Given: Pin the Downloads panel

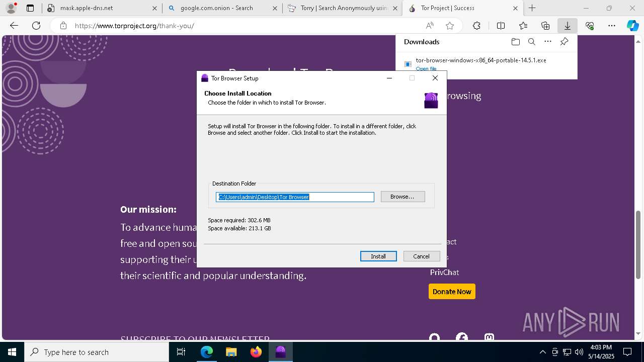Looking at the screenshot, I should pos(565,42).
